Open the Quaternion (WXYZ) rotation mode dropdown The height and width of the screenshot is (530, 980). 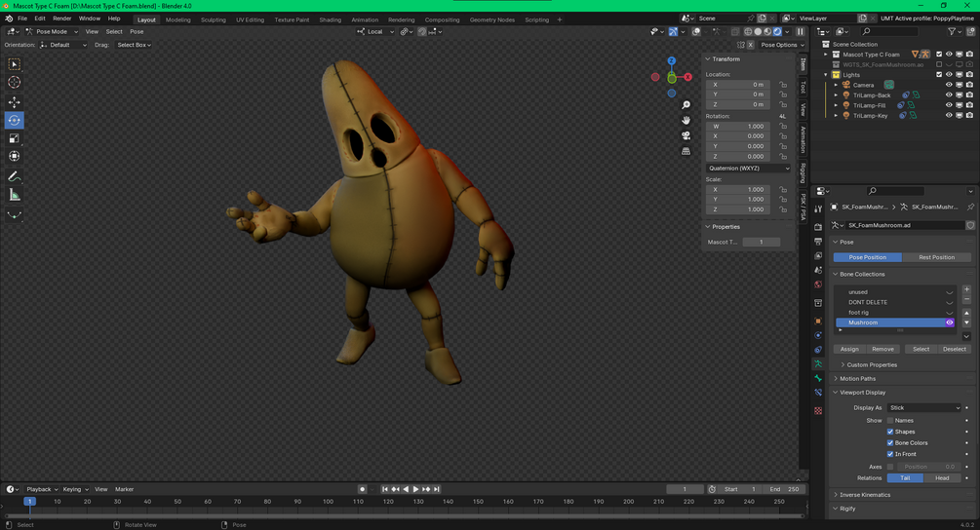(748, 168)
